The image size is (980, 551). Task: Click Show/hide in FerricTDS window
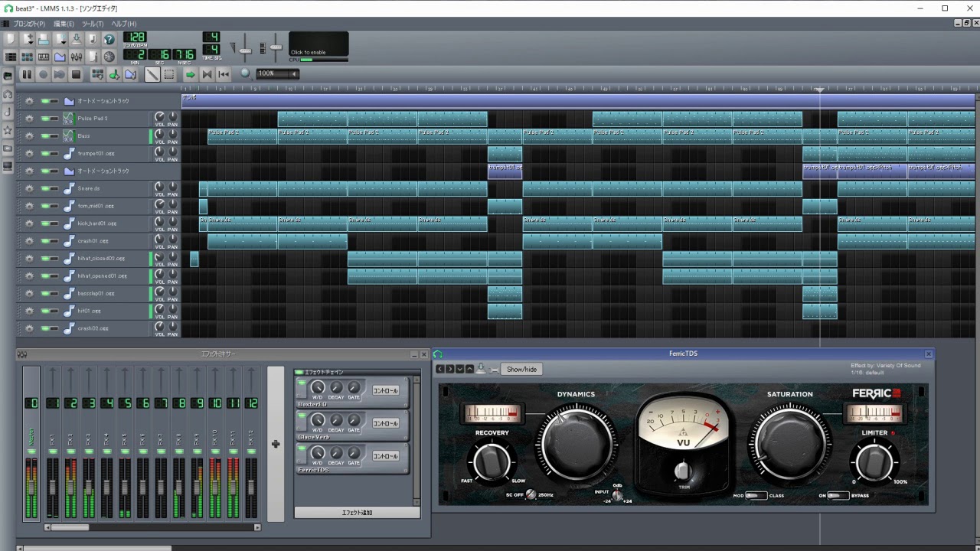click(521, 369)
